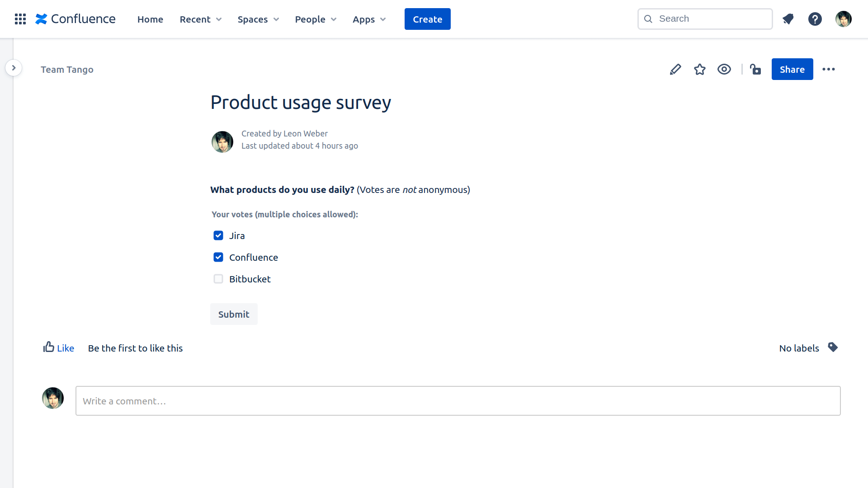
Task: Open the app switcher grid icon
Action: click(20, 19)
